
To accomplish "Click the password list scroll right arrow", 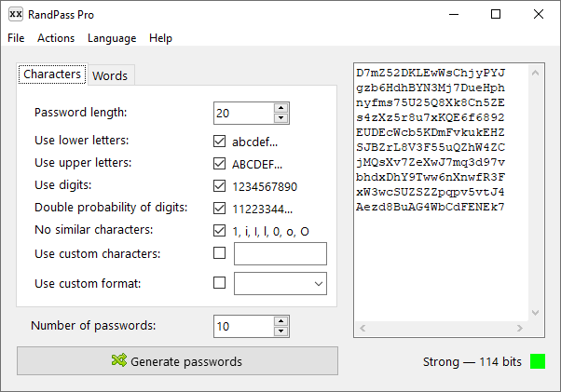I will tap(520, 328).
